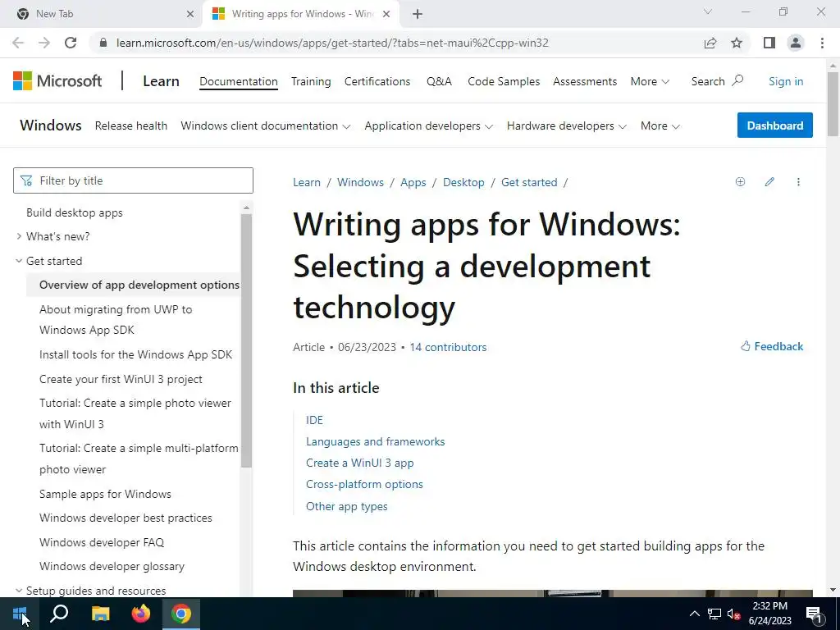This screenshot has height=630, width=840.
Task: Open the Chrome side panel icon
Action: point(769,43)
